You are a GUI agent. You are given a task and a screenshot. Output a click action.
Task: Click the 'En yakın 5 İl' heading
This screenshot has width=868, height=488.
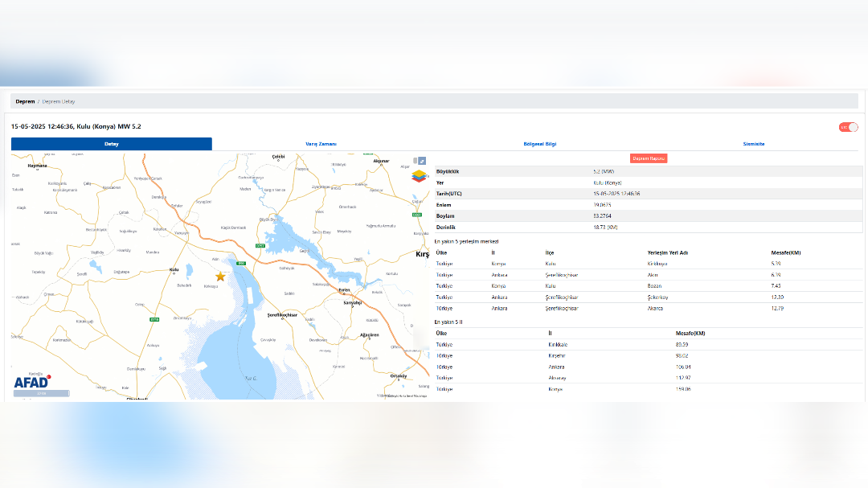(x=448, y=322)
